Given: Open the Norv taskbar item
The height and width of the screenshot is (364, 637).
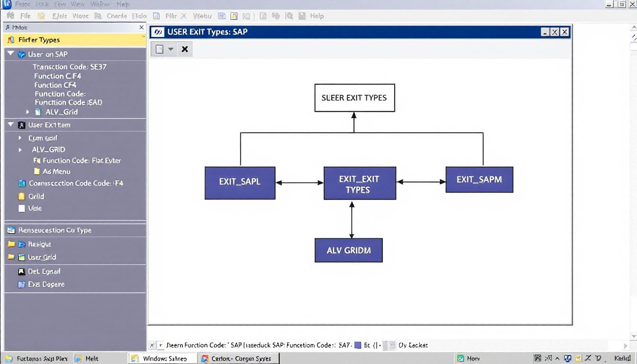Looking at the screenshot, I should 468,358.
